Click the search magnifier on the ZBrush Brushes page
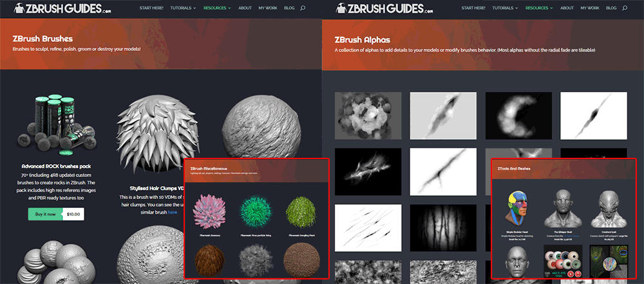This screenshot has height=284, width=644. [x=303, y=8]
